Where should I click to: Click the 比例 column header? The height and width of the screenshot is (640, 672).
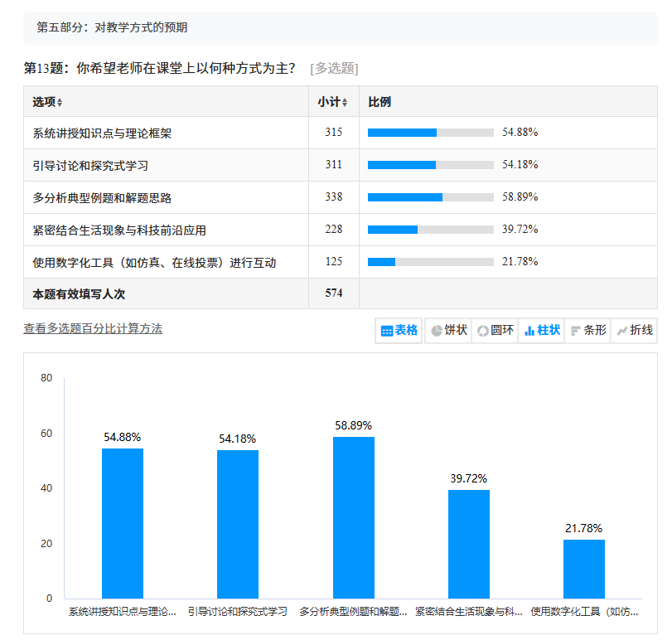pos(380,102)
